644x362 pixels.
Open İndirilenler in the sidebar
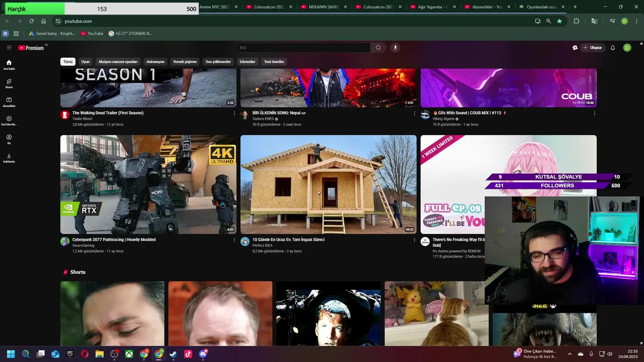[9, 158]
